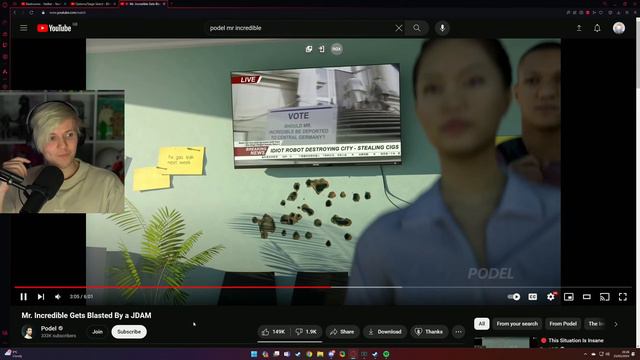Viewport: 640px width, 360px height.
Task: Open Spotify from the taskbar
Action: [386, 354]
